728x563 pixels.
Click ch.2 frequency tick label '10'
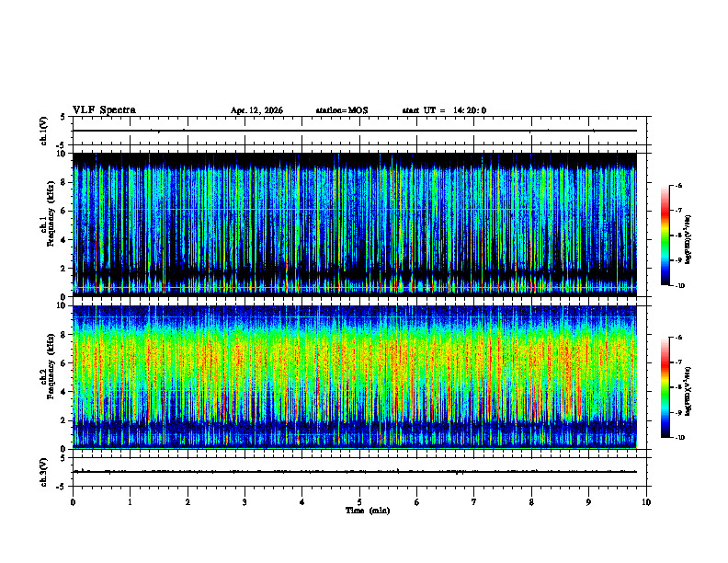coord(62,305)
